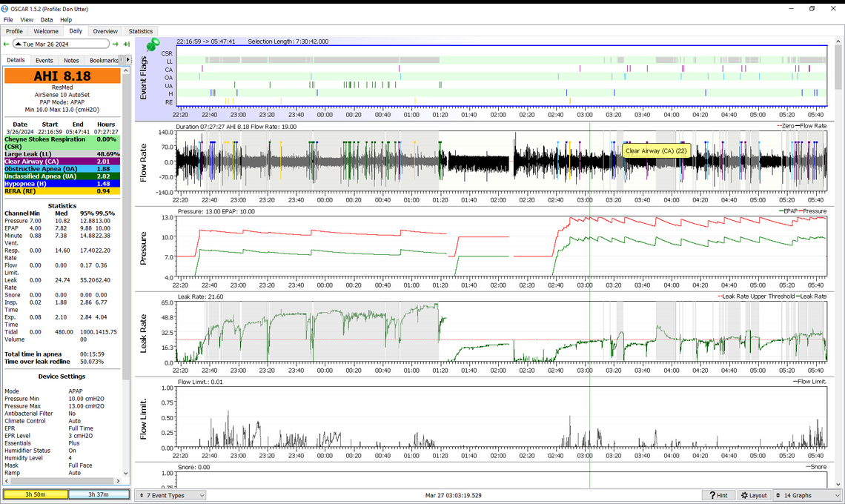This screenshot has height=504, width=845.
Task: Click the OSCAR application icon in title bar
Action: coord(5,9)
